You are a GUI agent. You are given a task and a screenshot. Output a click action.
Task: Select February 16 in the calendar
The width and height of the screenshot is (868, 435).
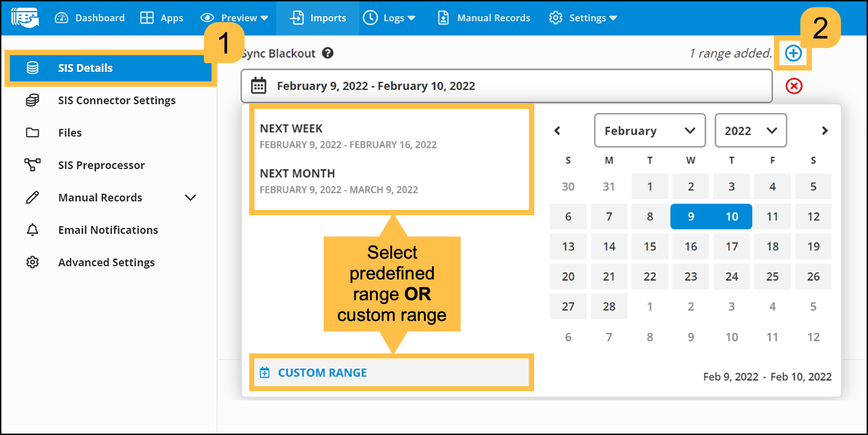[690, 246]
